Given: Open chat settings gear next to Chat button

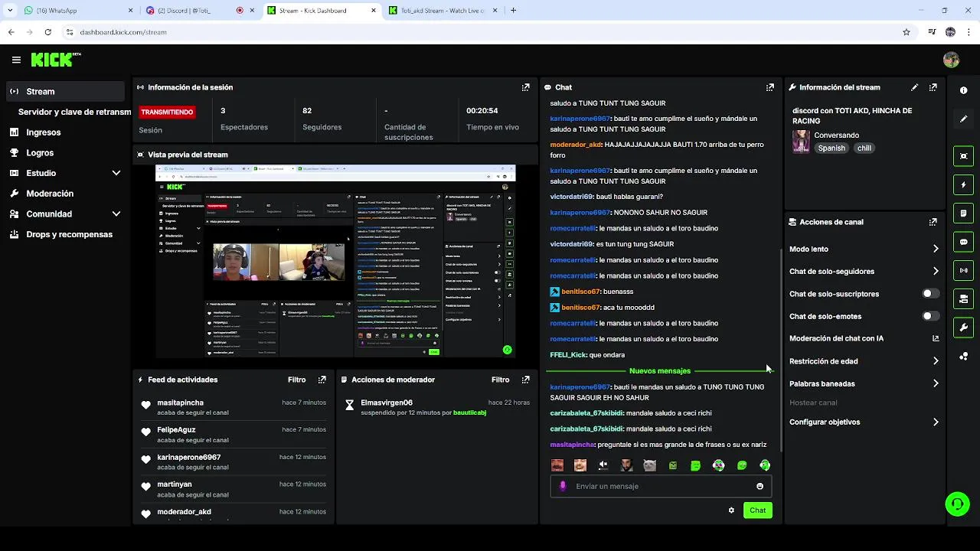Looking at the screenshot, I should (x=731, y=510).
